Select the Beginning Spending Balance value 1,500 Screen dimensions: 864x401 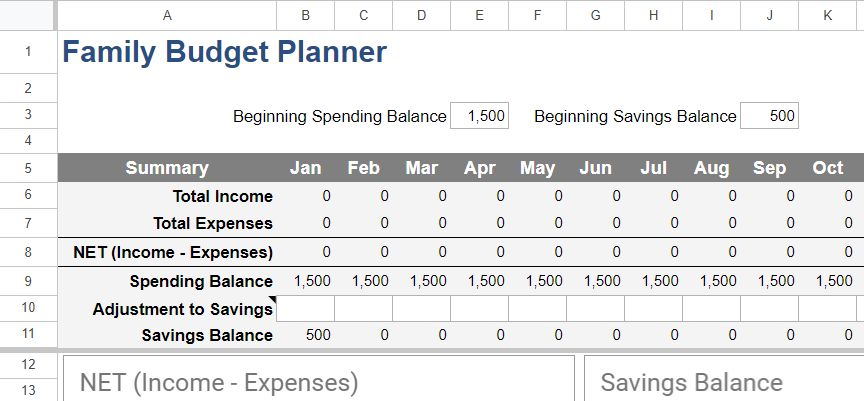coord(479,116)
